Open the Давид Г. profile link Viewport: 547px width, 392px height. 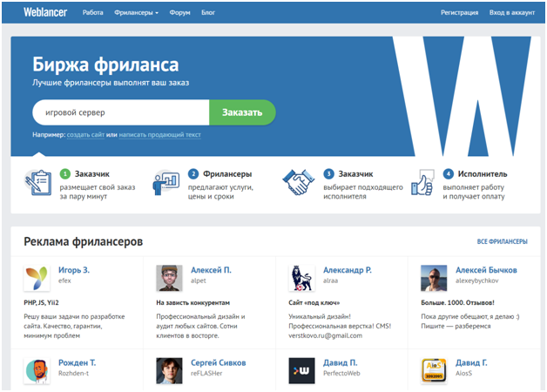[x=471, y=362]
